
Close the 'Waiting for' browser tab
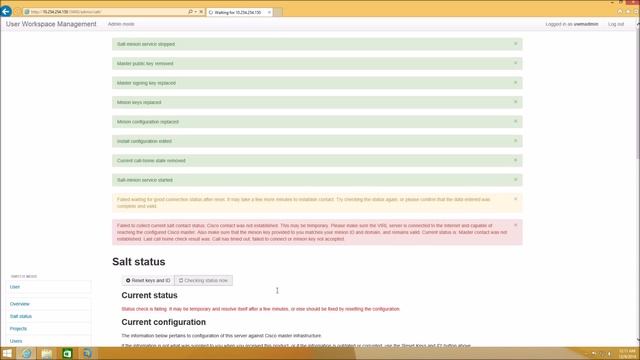tap(269, 13)
